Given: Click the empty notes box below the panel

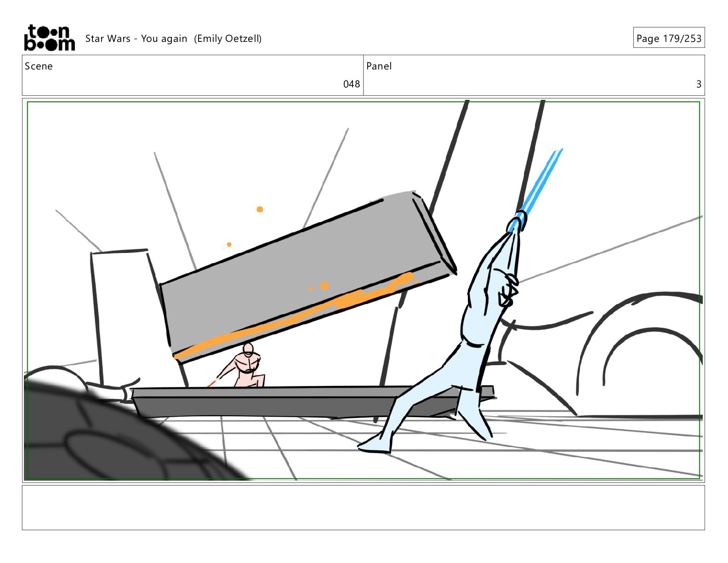Looking at the screenshot, I should (364, 507).
